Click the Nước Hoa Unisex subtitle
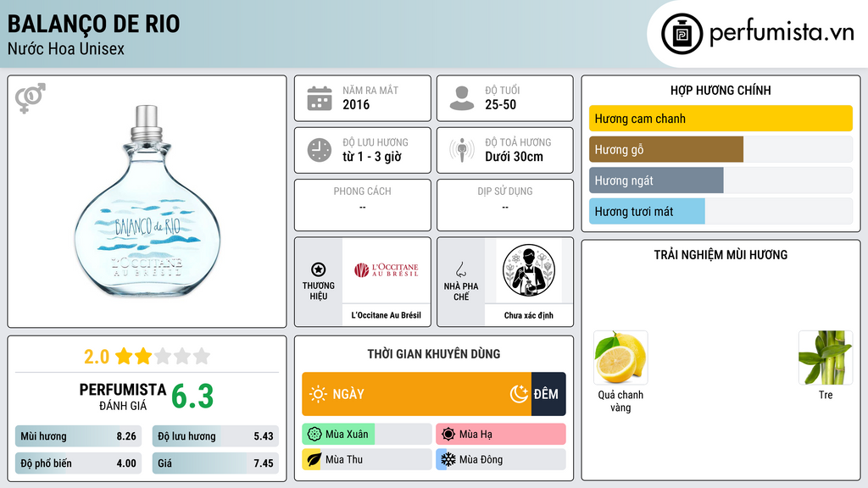The image size is (868, 488). (x=66, y=48)
